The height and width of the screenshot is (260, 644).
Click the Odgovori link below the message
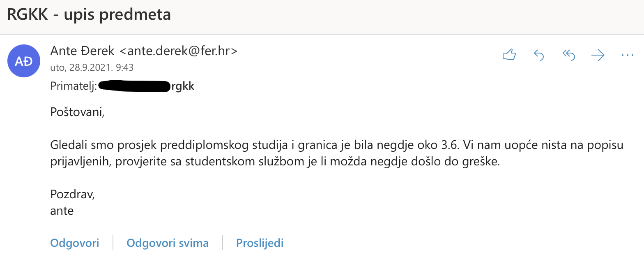75,243
